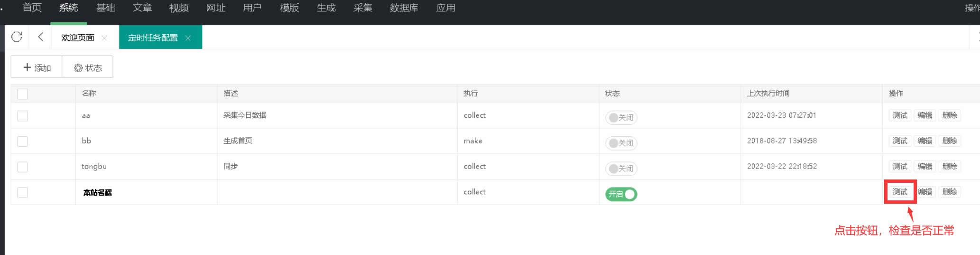Toggle the tongbu status switch
980x255 pixels.
click(x=621, y=169)
